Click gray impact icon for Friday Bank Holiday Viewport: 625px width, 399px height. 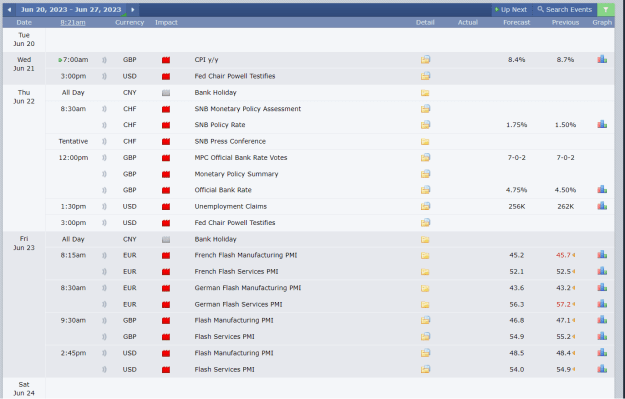point(166,240)
